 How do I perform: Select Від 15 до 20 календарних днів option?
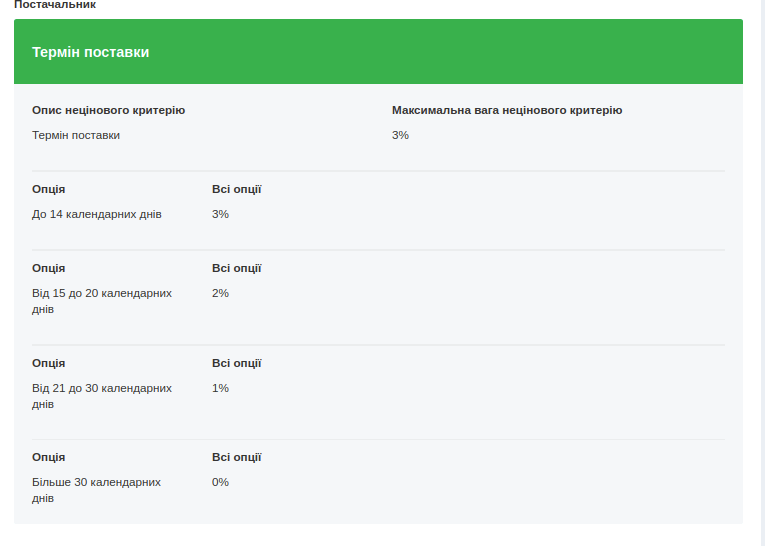point(101,301)
